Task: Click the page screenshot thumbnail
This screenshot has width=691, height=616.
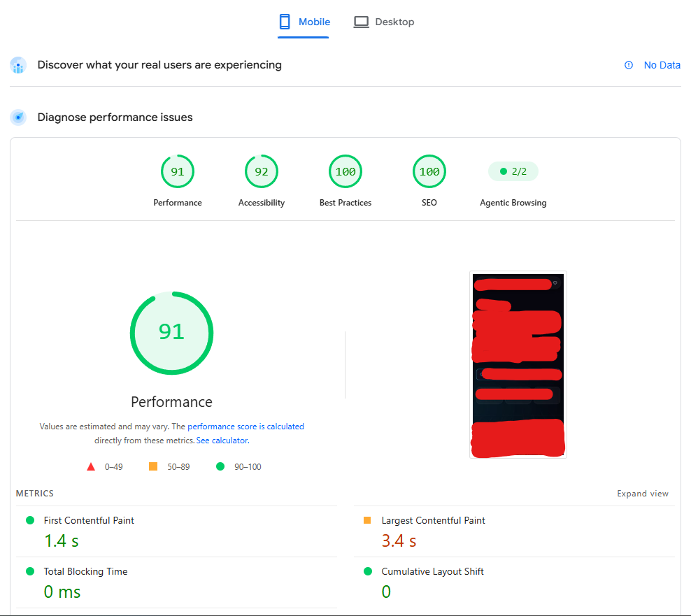Action: click(518, 365)
